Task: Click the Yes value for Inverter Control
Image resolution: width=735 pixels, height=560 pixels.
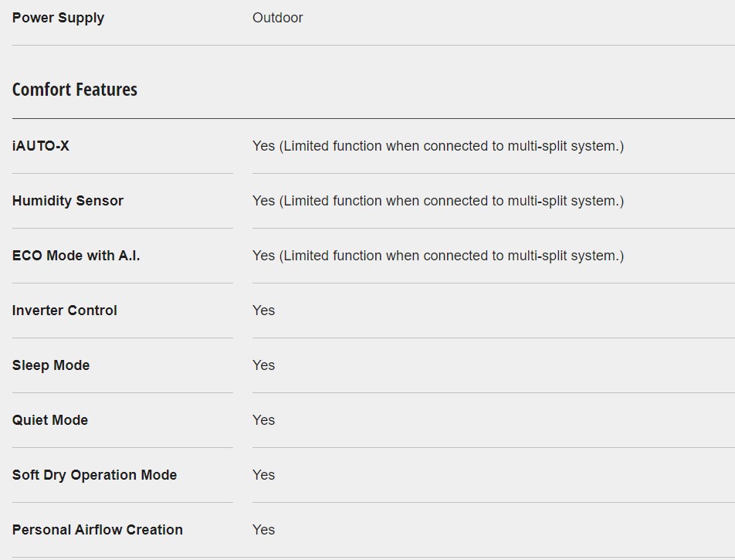Action: 263,311
